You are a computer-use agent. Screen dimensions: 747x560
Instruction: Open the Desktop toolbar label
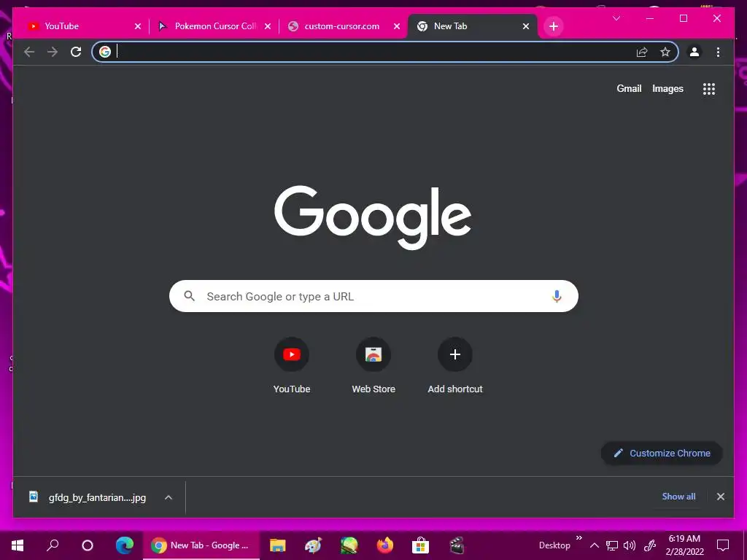coord(554,545)
